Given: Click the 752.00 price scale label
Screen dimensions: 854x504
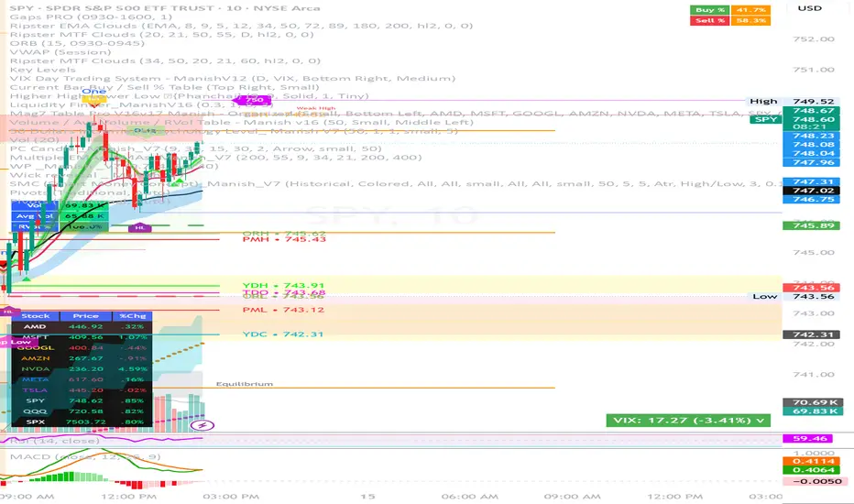Looking at the screenshot, I should [814, 39].
